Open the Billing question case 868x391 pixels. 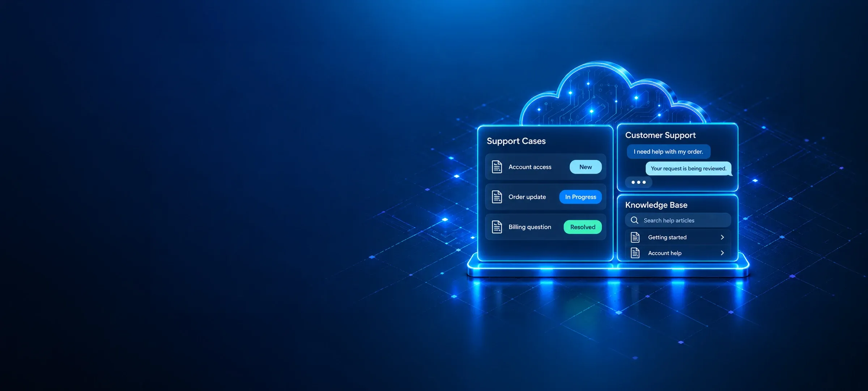546,227
